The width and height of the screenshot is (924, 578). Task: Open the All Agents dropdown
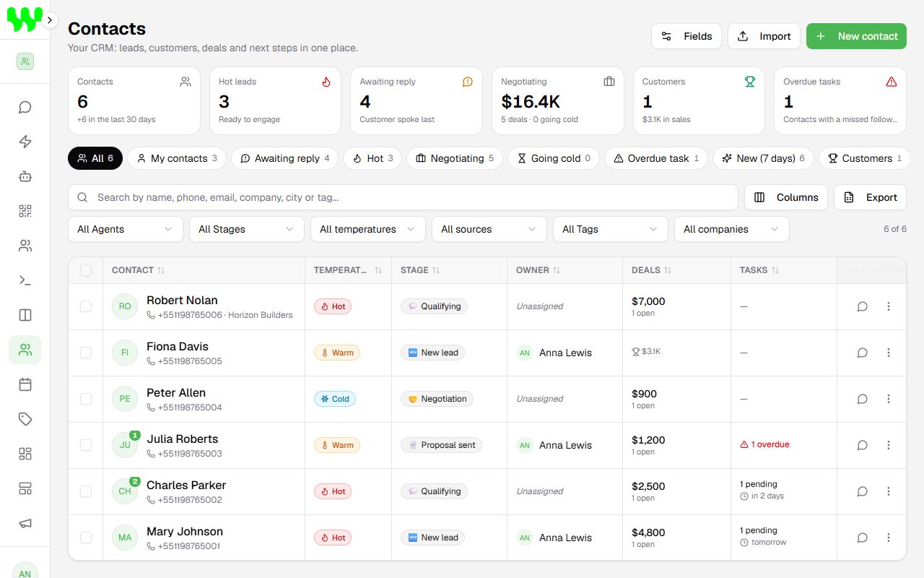[126, 229]
